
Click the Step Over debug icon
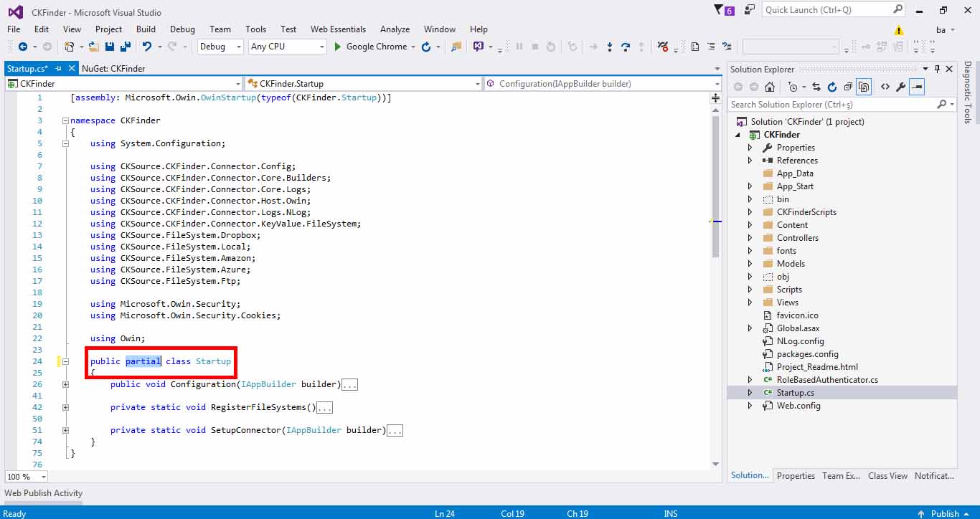[625, 47]
